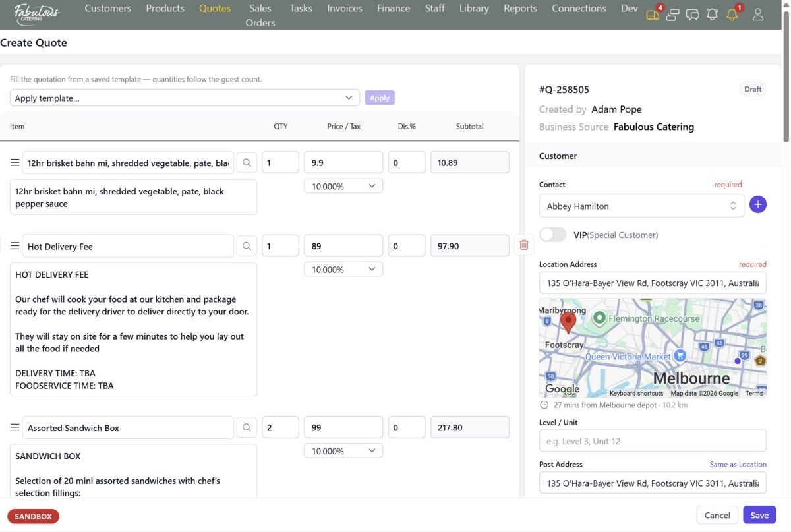Open tax rate dropdown for brisket bahn mi
This screenshot has height=532, width=791.
pyautogui.click(x=343, y=186)
